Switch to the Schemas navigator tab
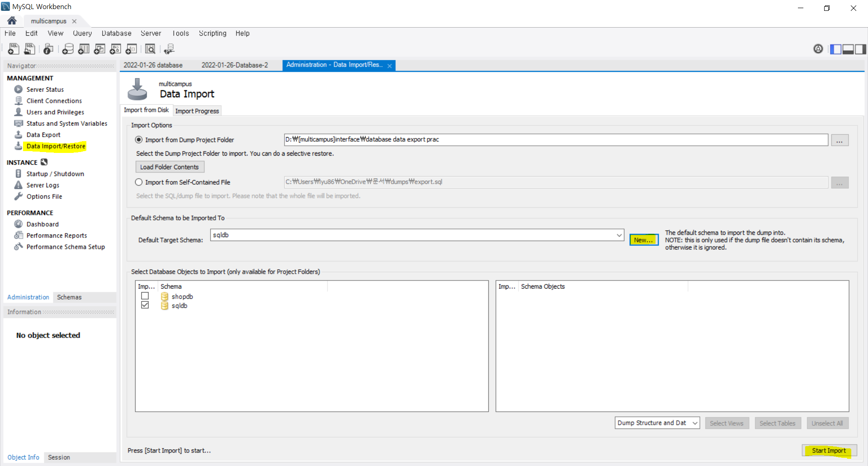This screenshot has height=466, width=868. pyautogui.click(x=69, y=297)
